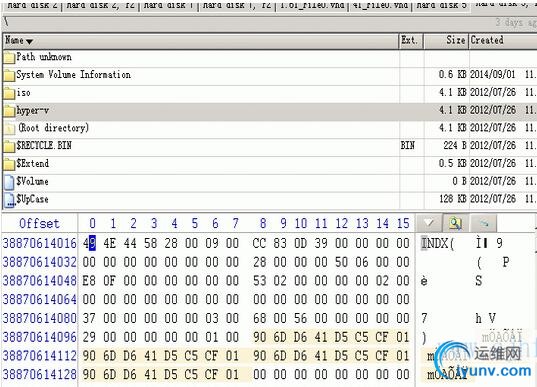Click offset 38870614048 in the hex view
This screenshot has width=537, height=387.
click(x=40, y=281)
